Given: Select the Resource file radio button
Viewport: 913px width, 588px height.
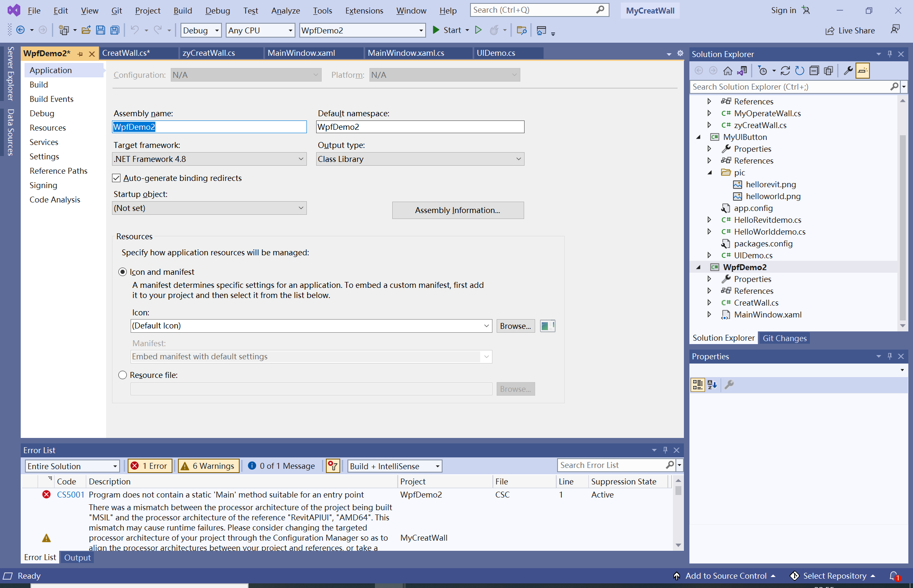Looking at the screenshot, I should pos(123,375).
